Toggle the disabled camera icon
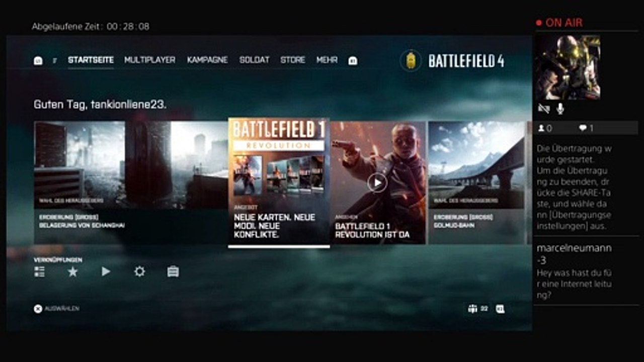Viewport: 644px width, 362px height. pyautogui.click(x=543, y=109)
